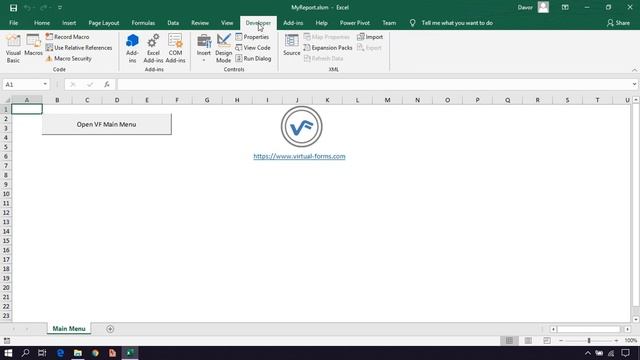
Task: Click the Share button
Action: tap(618, 23)
